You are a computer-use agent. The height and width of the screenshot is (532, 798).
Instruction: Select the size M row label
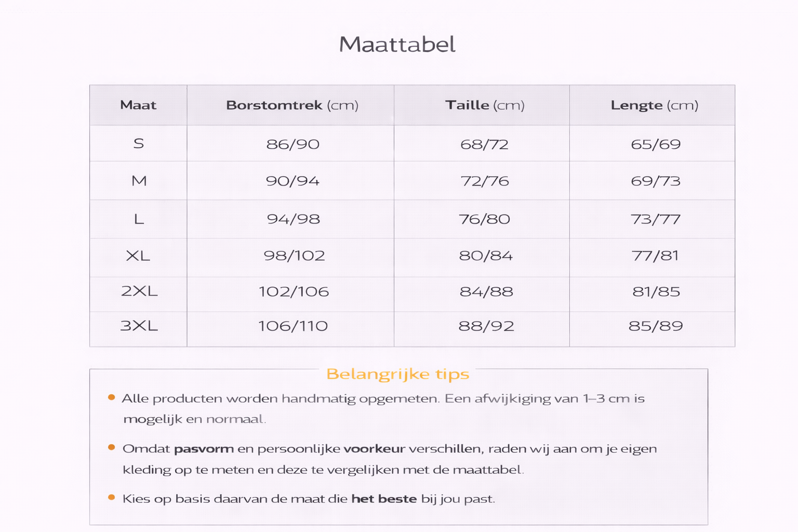139,181
